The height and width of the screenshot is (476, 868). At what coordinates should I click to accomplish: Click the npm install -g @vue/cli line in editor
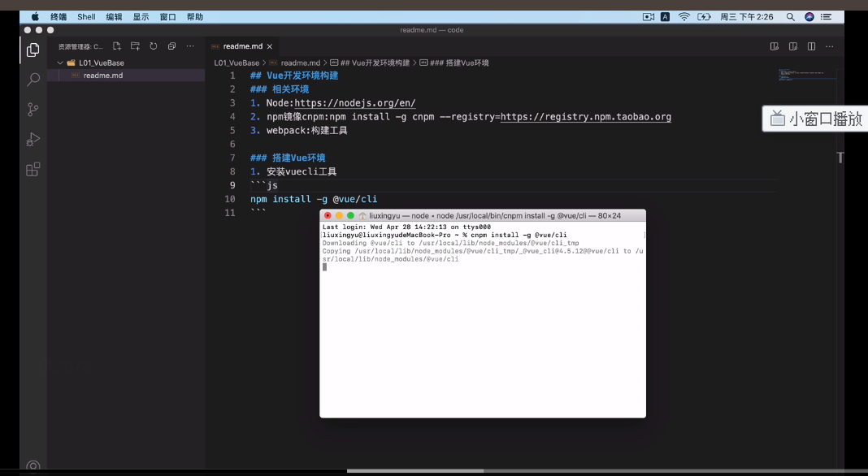314,199
